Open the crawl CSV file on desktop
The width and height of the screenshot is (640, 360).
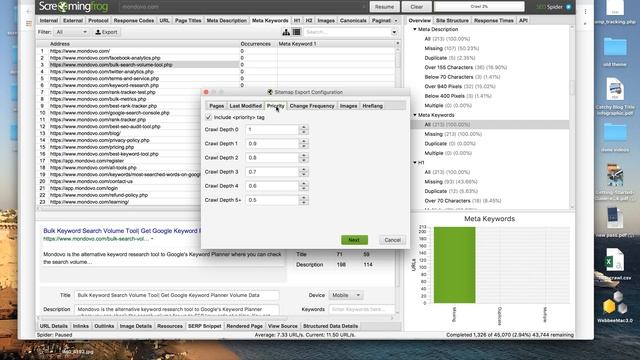click(x=614, y=264)
